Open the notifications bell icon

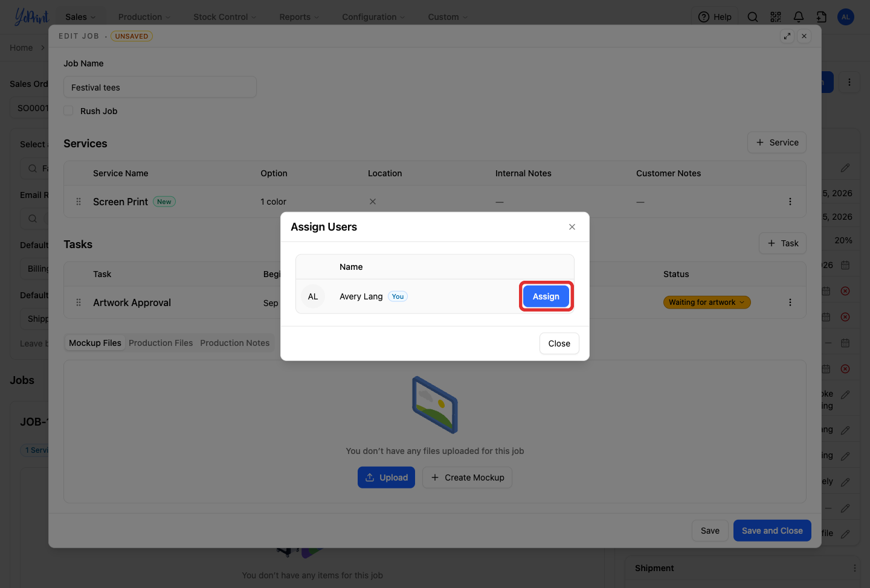pos(798,17)
